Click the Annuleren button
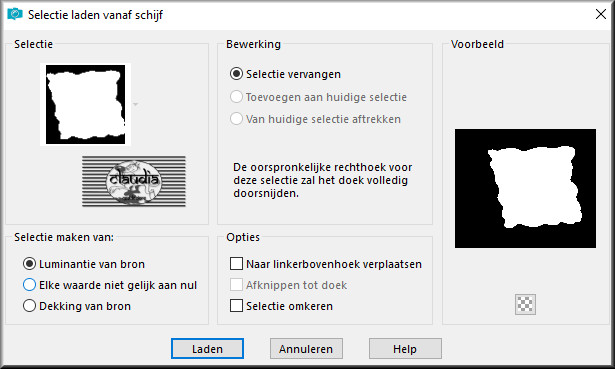 pos(306,349)
